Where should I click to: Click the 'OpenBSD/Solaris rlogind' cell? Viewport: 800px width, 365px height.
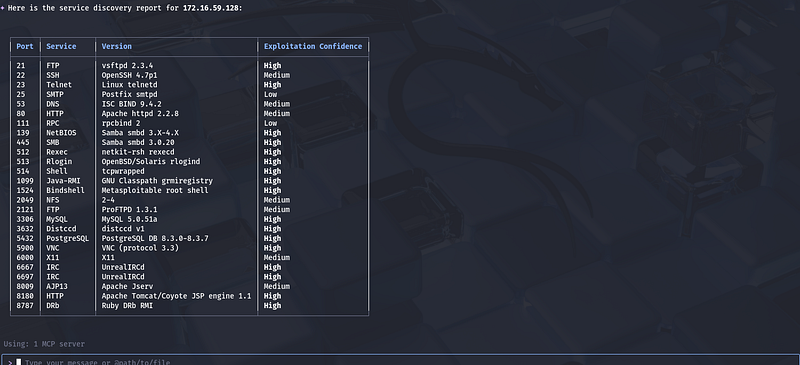151,162
